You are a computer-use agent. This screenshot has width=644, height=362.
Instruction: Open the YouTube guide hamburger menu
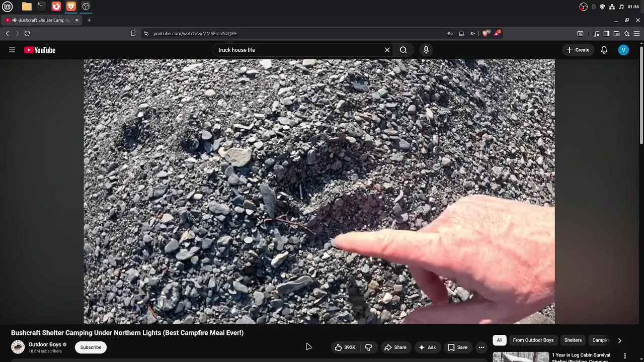pos(12,50)
